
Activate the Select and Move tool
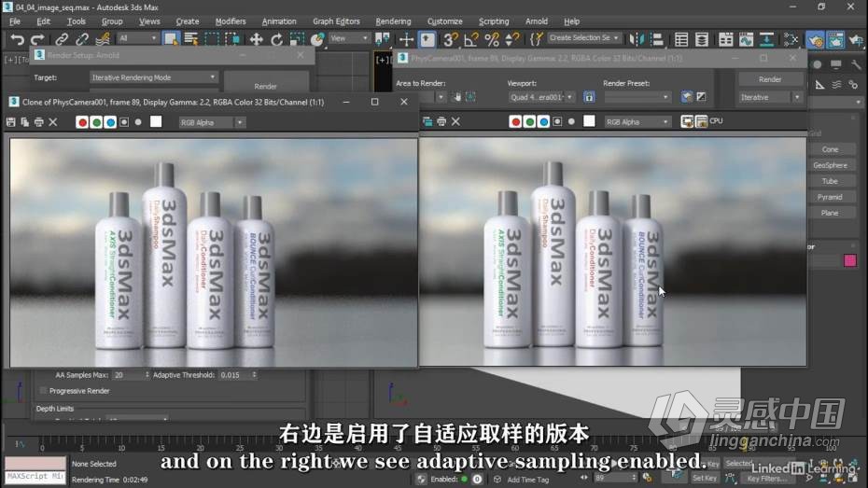coord(256,39)
